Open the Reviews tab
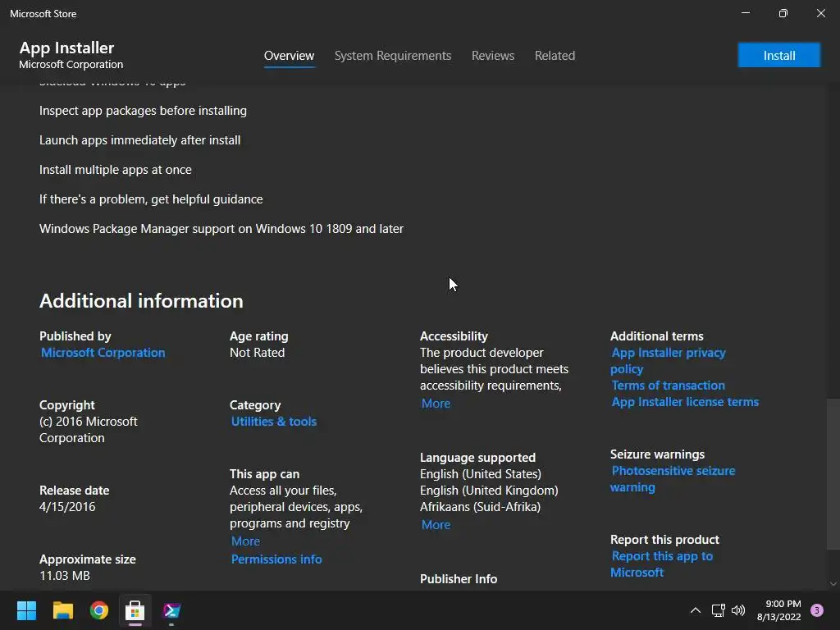 [x=493, y=56]
